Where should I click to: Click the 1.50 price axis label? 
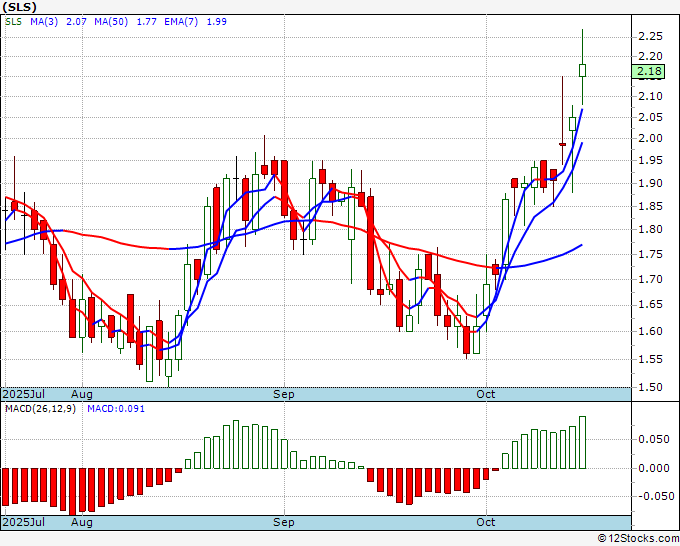[x=651, y=387]
